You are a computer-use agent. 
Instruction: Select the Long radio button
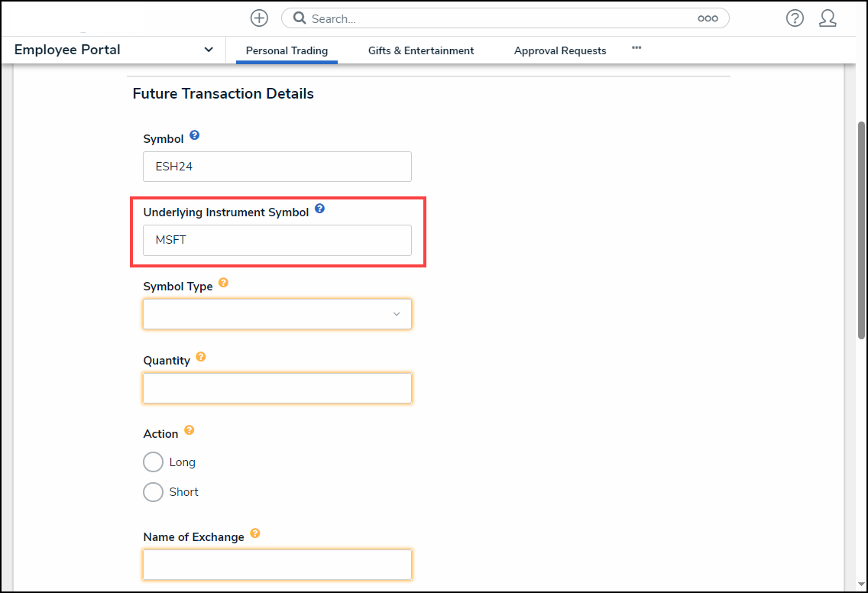pos(154,462)
